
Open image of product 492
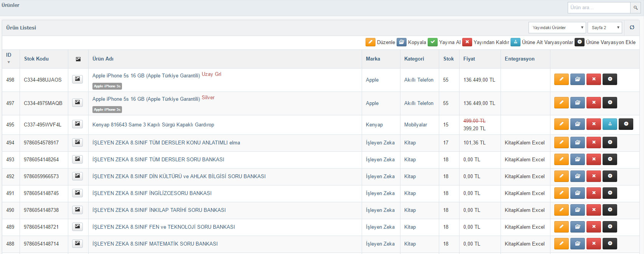77,176
